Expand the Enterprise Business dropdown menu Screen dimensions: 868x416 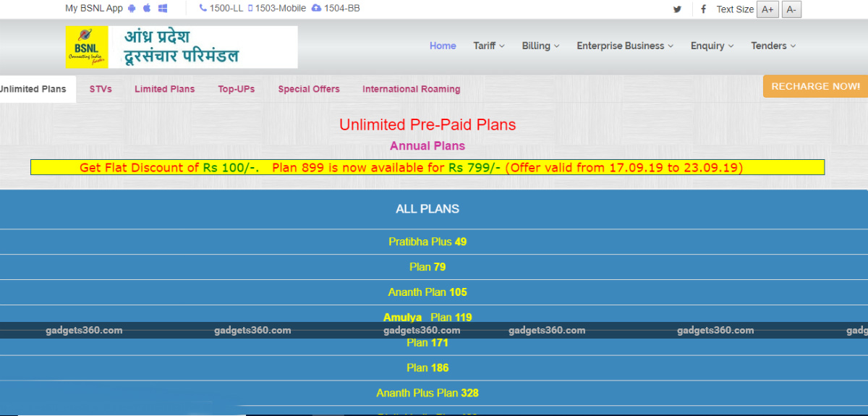click(x=625, y=46)
